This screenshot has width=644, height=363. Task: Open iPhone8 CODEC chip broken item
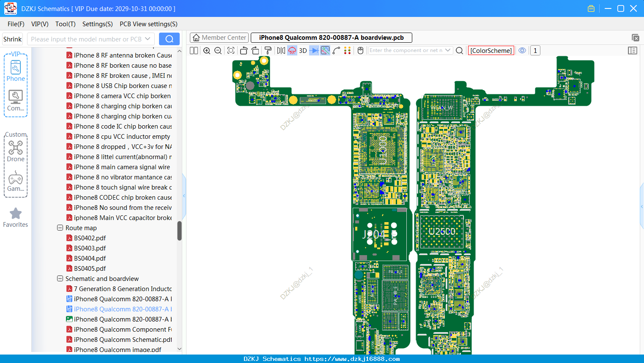pos(119,197)
